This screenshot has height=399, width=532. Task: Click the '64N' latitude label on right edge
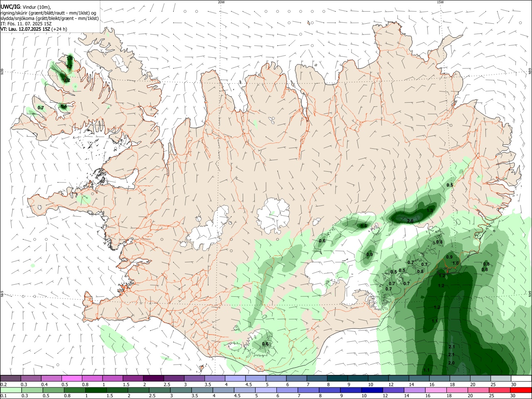pos(530,294)
